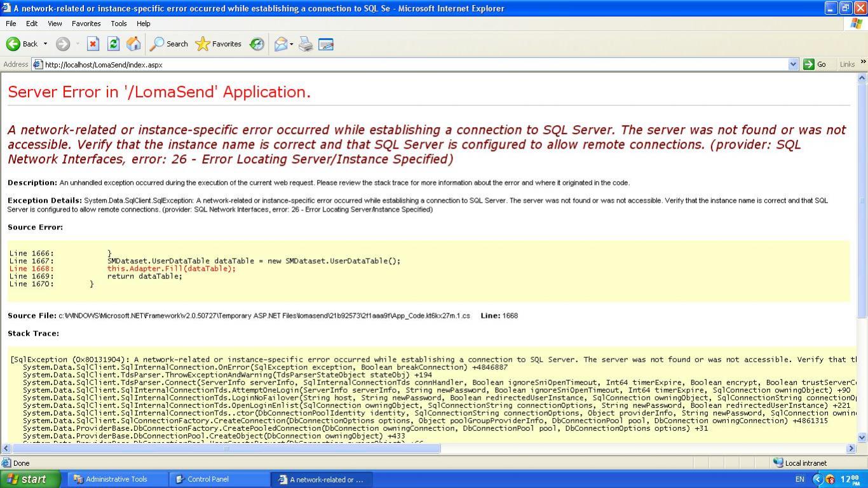The width and height of the screenshot is (868, 488).
Task: Click the Done status text
Action: [21, 463]
